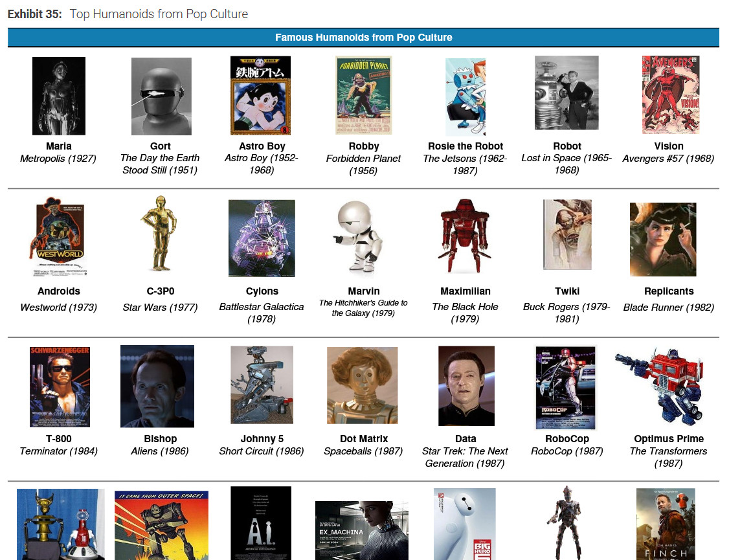Click the Finch movie poster

pyautogui.click(x=666, y=524)
